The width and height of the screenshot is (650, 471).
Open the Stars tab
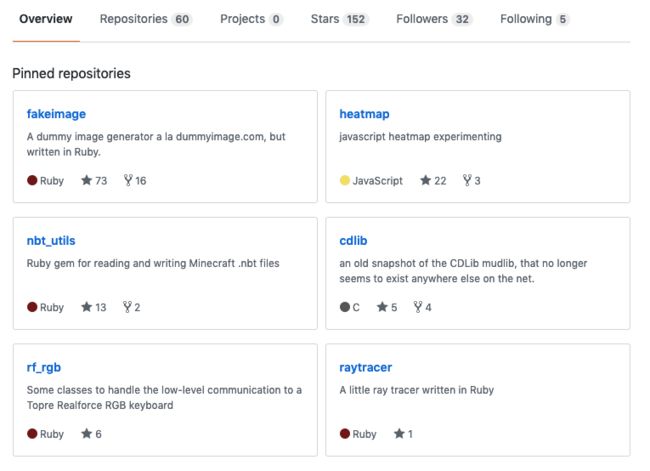click(x=339, y=19)
